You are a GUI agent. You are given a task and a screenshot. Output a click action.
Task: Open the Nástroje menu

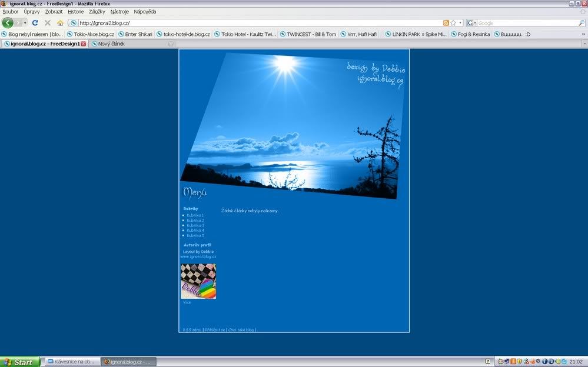coord(119,12)
